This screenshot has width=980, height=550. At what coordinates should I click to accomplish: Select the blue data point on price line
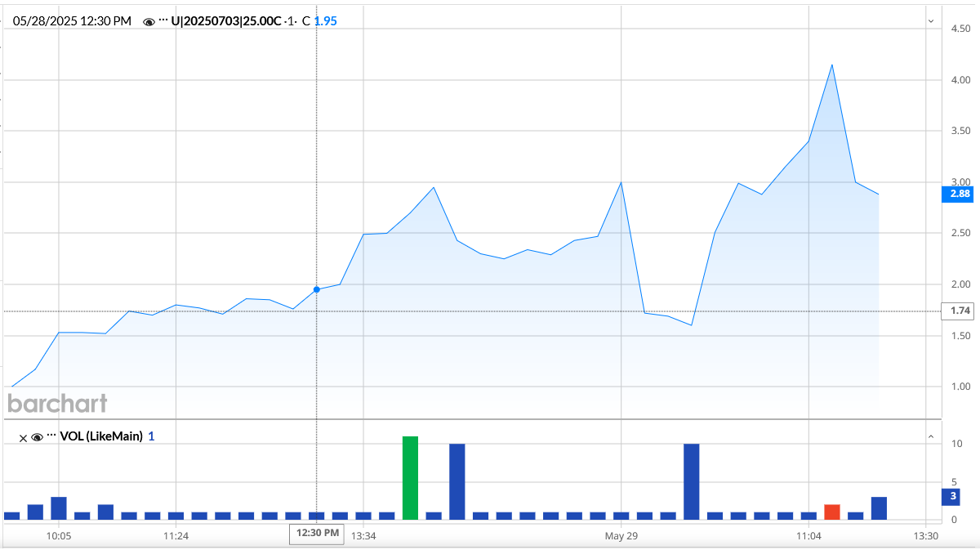317,289
